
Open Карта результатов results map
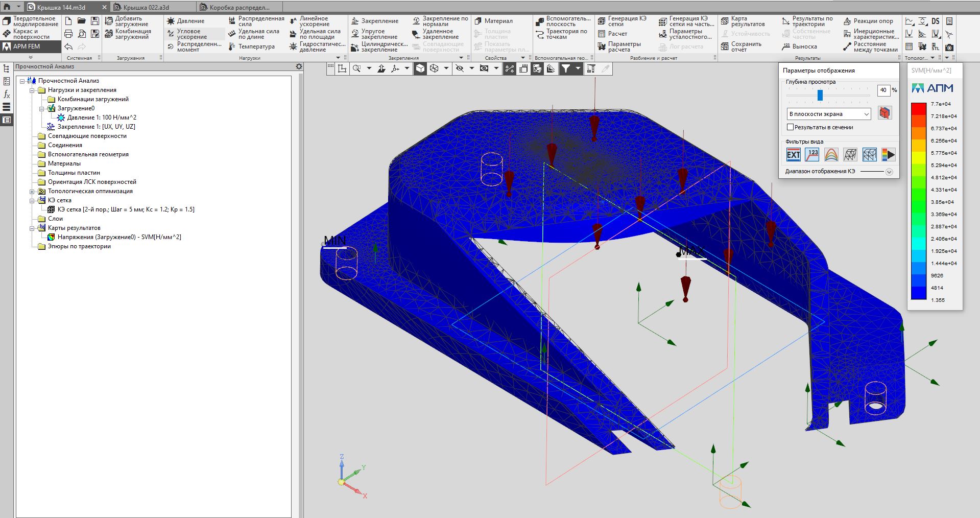pos(743,21)
